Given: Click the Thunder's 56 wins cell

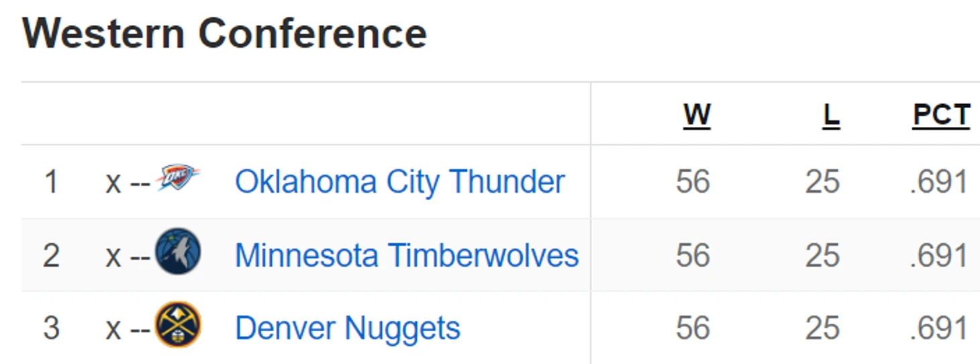Looking at the screenshot, I should click(x=693, y=182).
